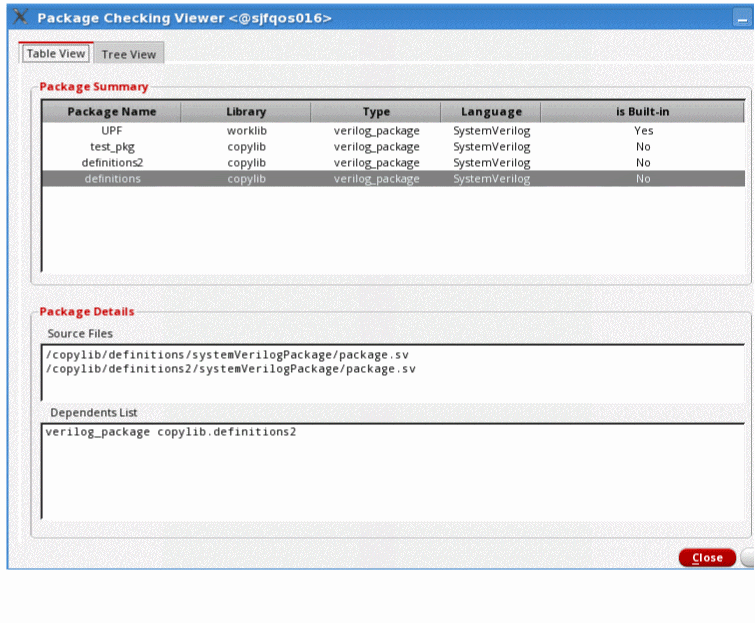The image size is (755, 623).
Task: Sort by the Language column header
Action: 491,112
